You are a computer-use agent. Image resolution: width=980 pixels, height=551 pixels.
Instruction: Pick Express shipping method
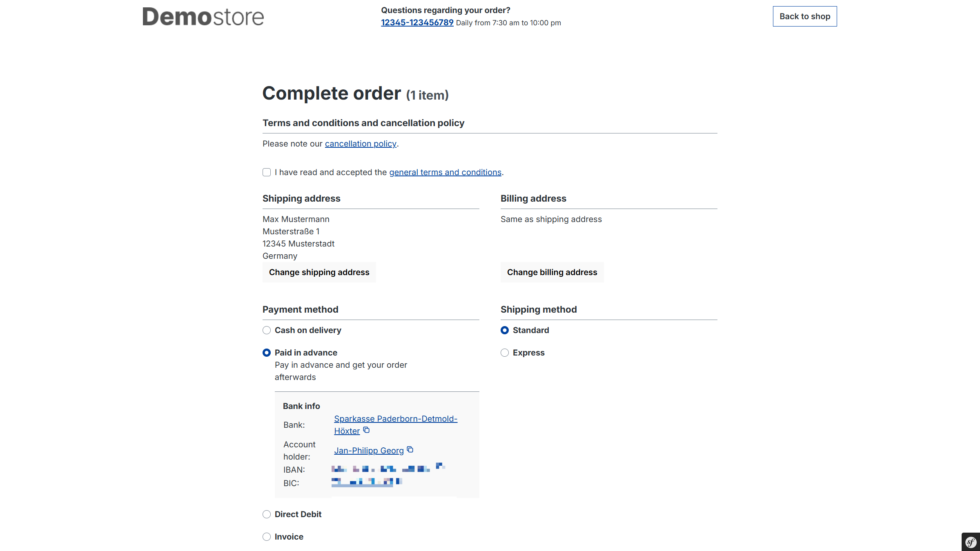coord(505,353)
